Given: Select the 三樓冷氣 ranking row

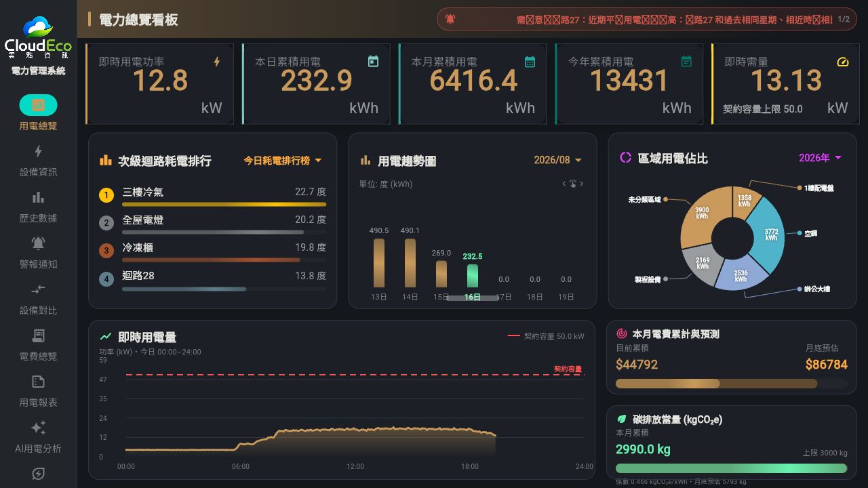Looking at the screenshot, I should coord(212,196).
